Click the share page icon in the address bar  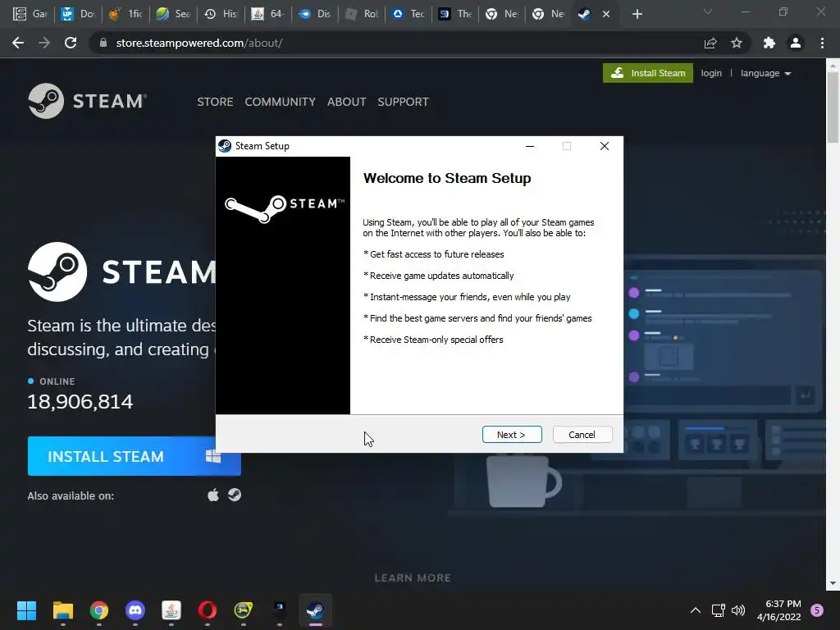710,43
